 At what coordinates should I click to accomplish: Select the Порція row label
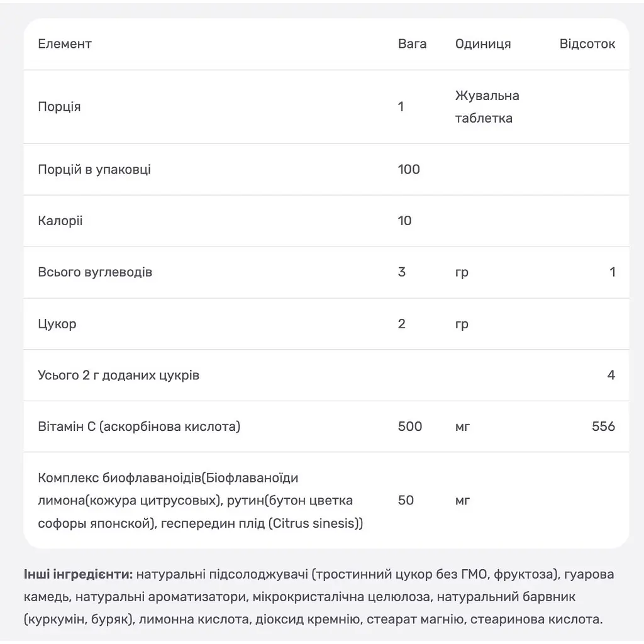point(59,107)
